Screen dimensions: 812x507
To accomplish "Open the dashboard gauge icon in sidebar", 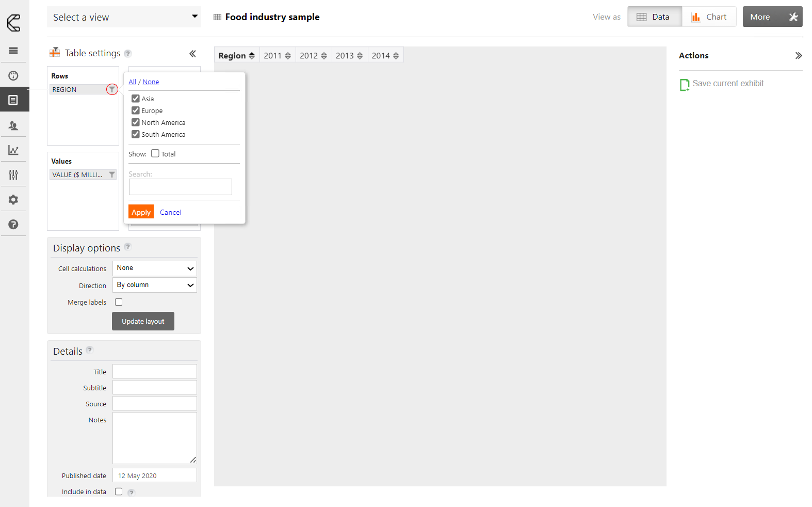I will coord(13,76).
